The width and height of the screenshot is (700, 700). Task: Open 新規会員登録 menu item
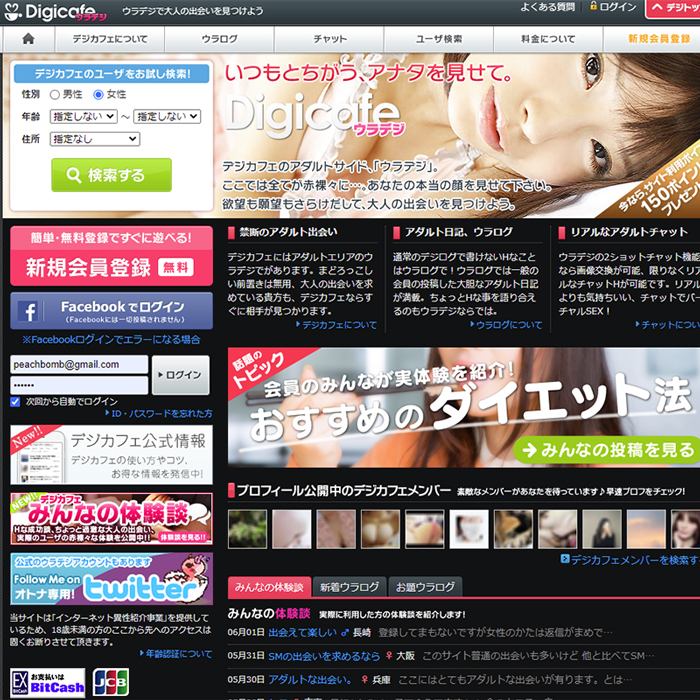(x=652, y=39)
